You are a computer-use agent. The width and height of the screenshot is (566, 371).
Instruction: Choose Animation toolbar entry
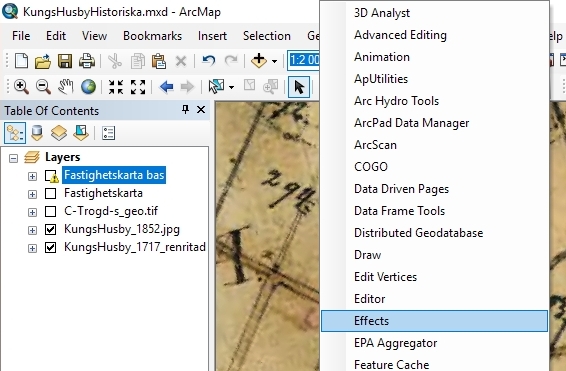434,57
